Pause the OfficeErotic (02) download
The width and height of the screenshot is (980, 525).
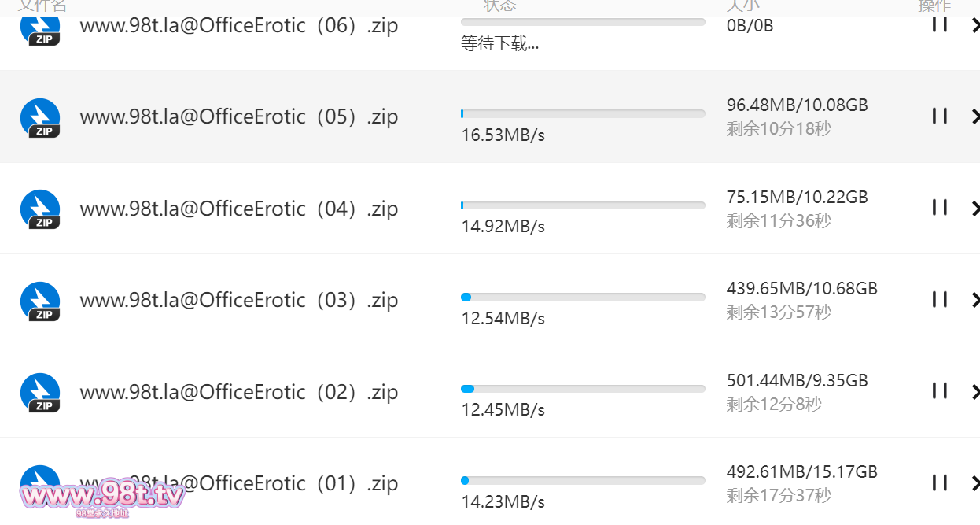click(x=939, y=391)
